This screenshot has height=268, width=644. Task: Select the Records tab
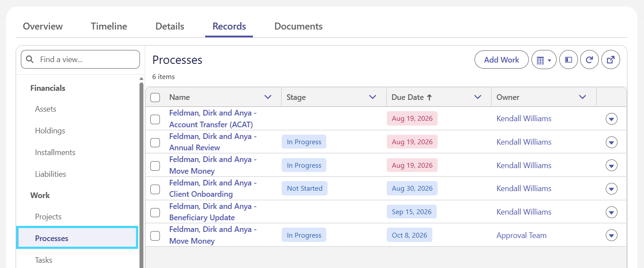click(x=229, y=26)
